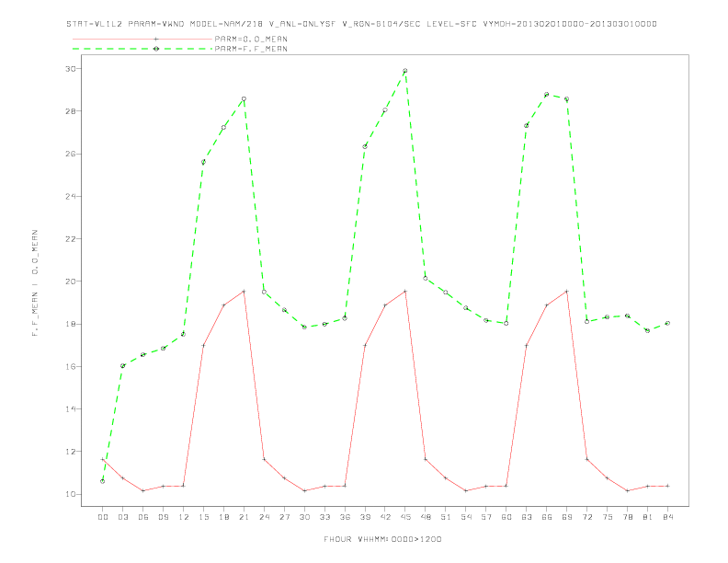Click the green circle marker at hour 45 peak

pyautogui.click(x=404, y=71)
